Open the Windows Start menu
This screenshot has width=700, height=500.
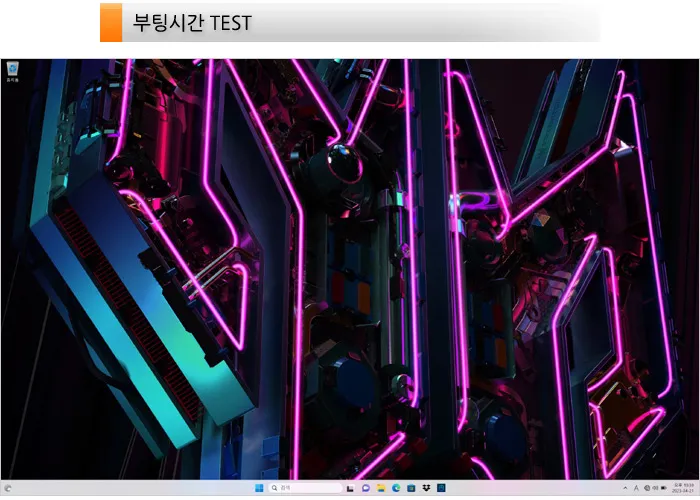pos(259,488)
